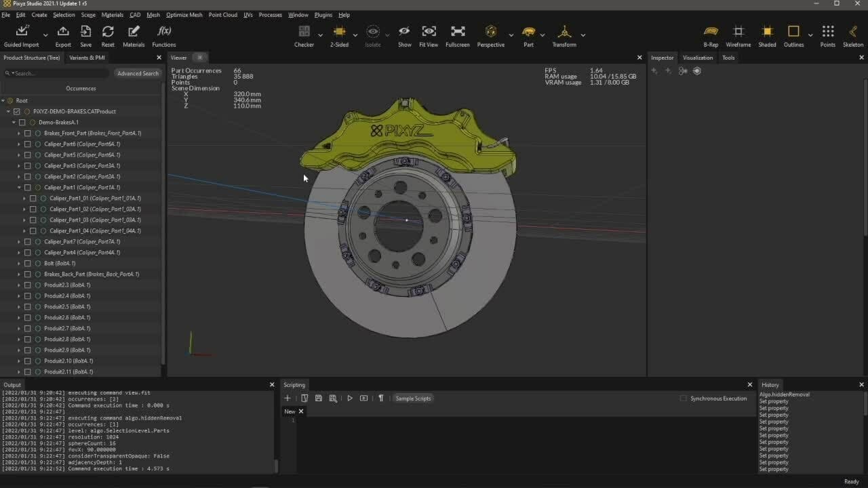The height and width of the screenshot is (488, 868).
Task: Enable the Checker display icon
Action: pos(304,31)
